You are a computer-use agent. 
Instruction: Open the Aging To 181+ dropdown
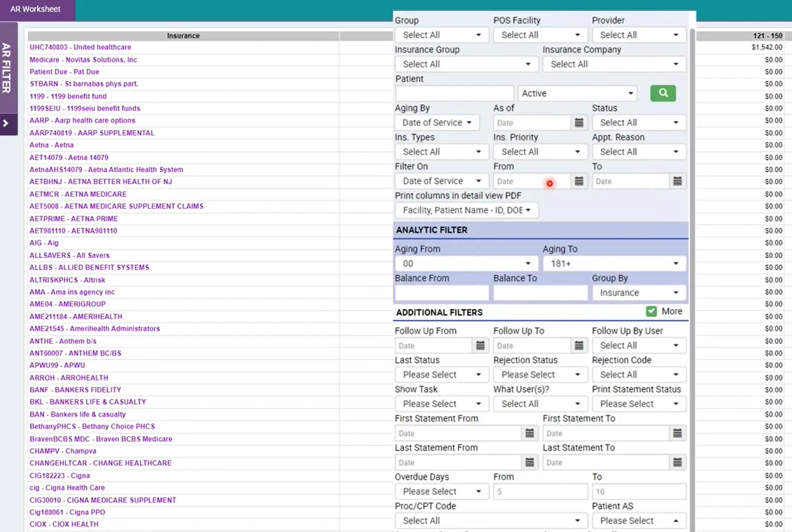[x=614, y=263]
